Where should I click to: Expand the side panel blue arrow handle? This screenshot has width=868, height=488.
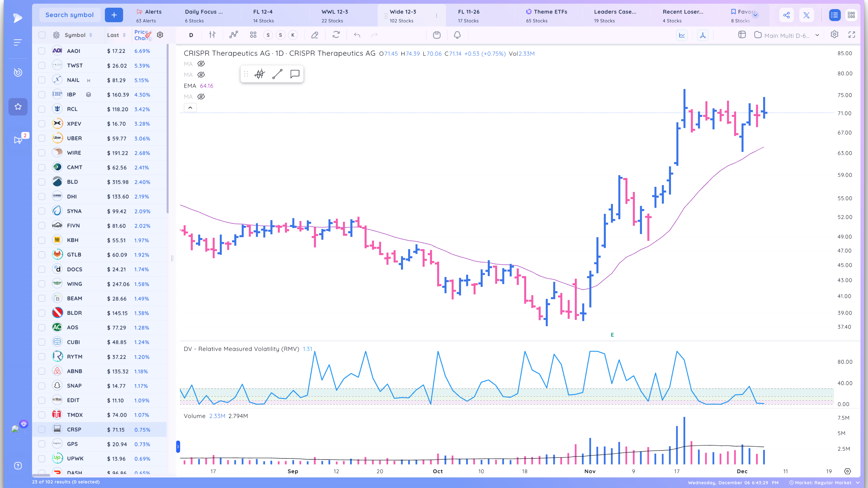[x=178, y=446]
